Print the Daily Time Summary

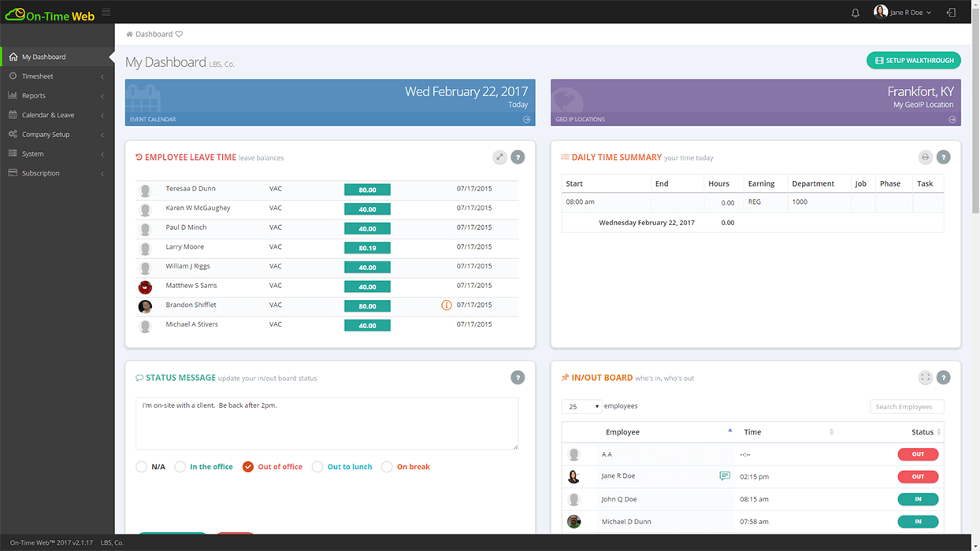click(925, 157)
